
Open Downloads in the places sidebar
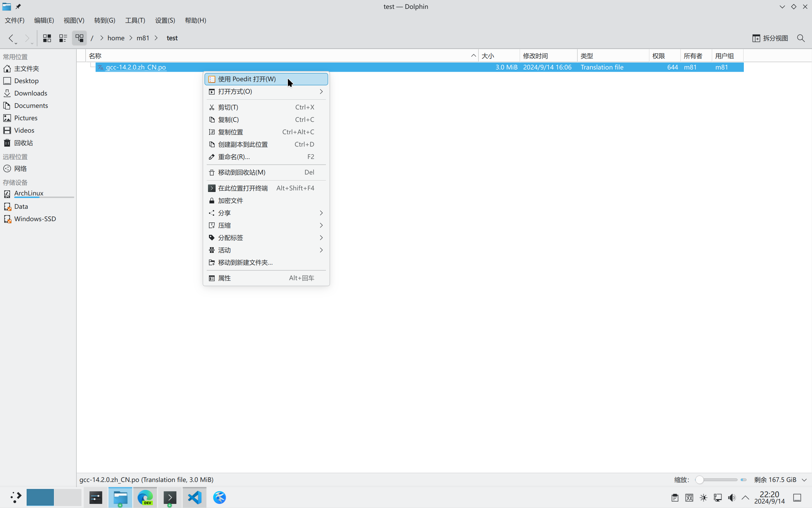click(30, 93)
